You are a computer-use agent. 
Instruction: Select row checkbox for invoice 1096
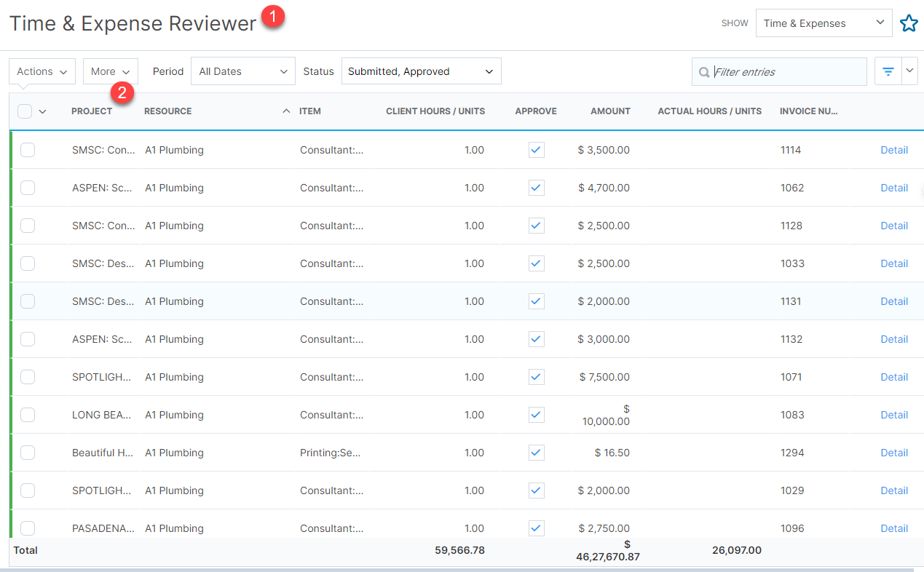(x=28, y=528)
